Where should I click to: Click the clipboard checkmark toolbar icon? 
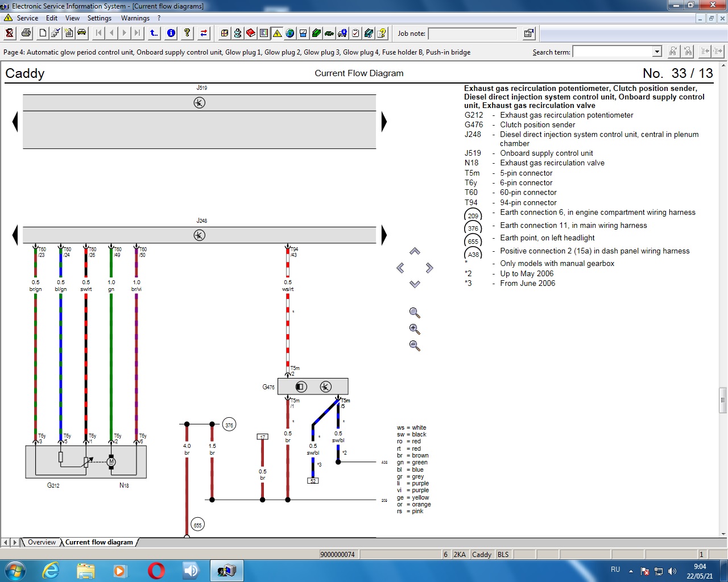tap(355, 33)
